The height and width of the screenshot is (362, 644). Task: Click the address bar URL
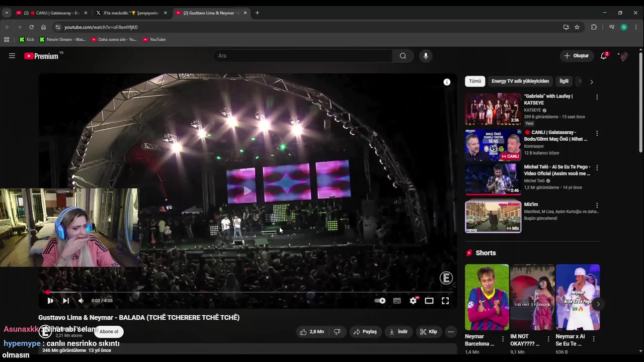pos(101,27)
